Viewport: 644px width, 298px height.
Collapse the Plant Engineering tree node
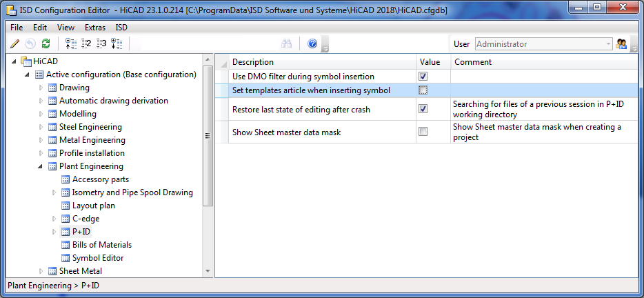(41, 166)
